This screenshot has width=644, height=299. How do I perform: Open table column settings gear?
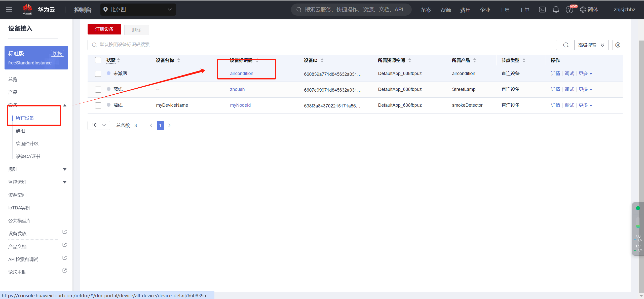tap(618, 45)
